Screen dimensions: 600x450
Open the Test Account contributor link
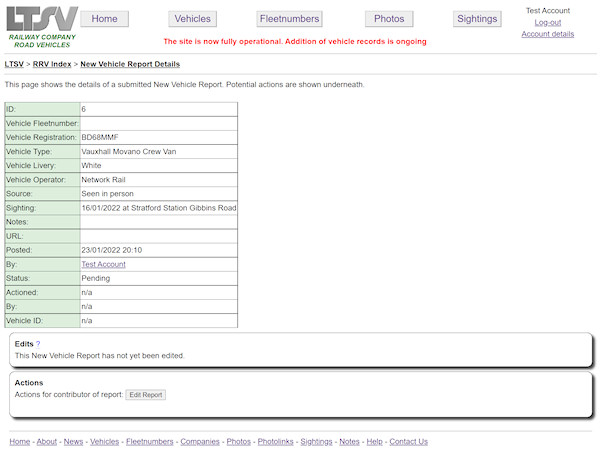103,264
